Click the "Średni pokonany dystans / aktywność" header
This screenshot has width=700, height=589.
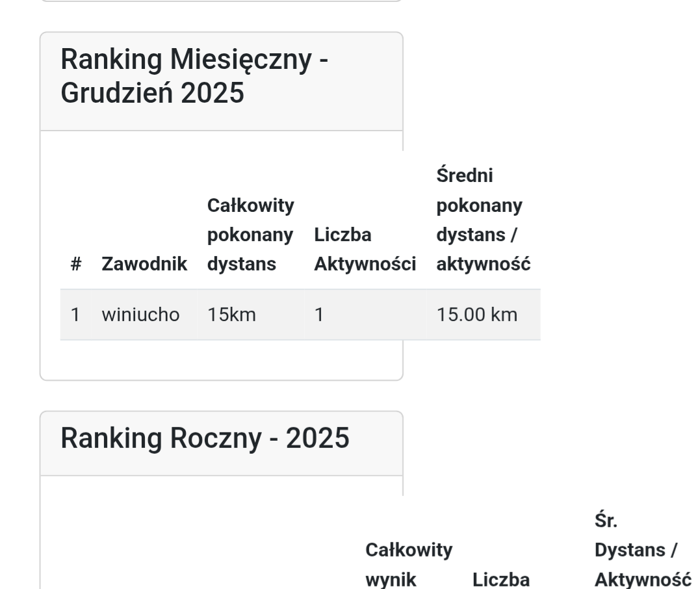pyautogui.click(x=484, y=221)
